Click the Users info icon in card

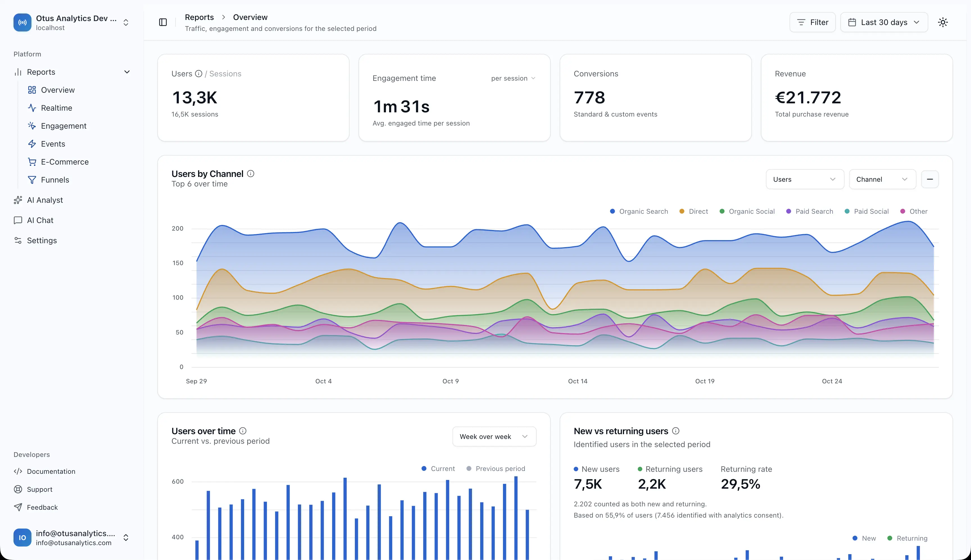click(x=199, y=74)
